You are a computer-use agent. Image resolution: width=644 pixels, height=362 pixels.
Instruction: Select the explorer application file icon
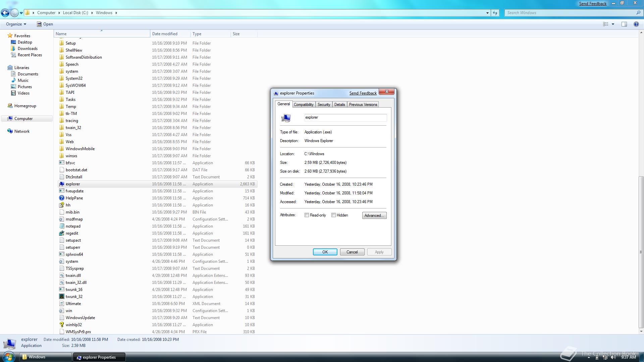pos(62,184)
